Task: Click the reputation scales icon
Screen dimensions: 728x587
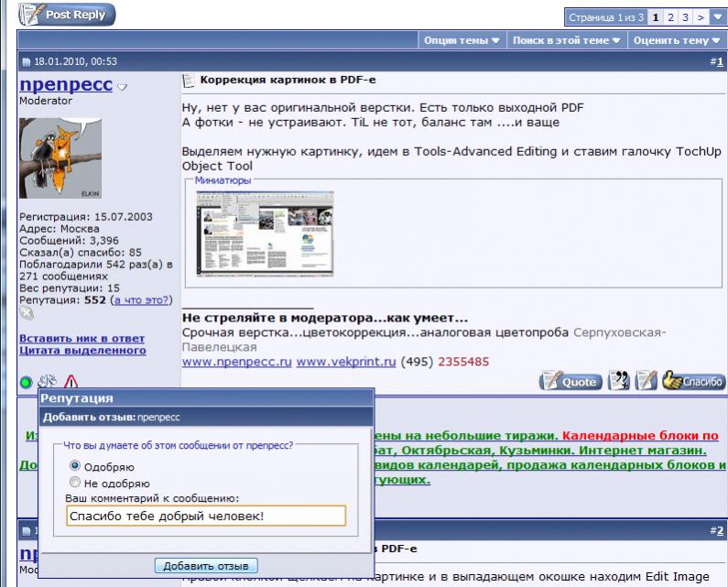Action: click(x=48, y=382)
